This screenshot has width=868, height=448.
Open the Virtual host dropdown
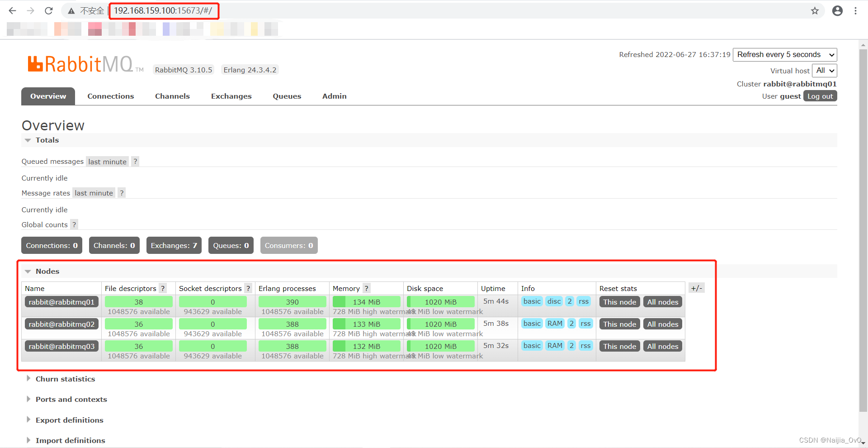pos(825,71)
